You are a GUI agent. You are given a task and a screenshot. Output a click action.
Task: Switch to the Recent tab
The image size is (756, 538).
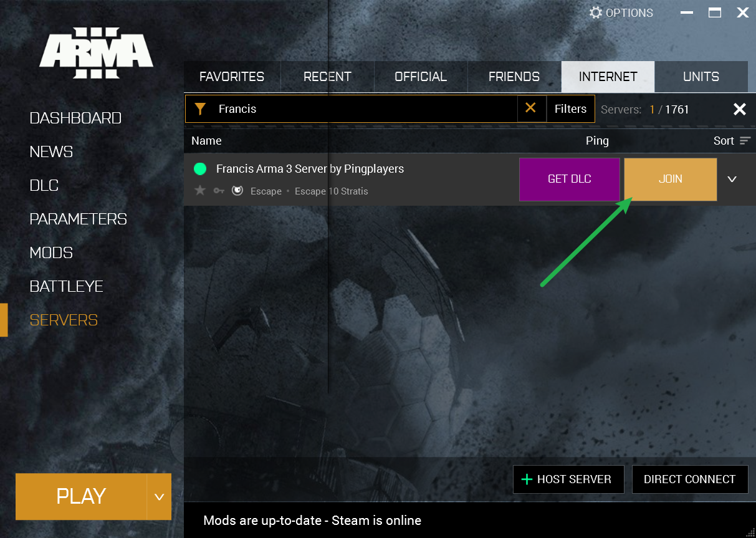(327, 77)
